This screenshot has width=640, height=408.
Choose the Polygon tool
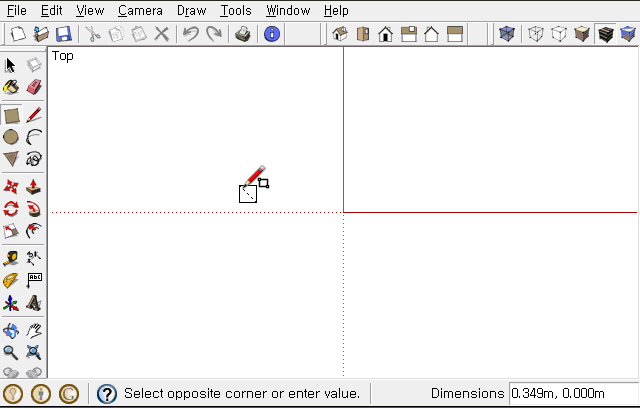(11, 159)
